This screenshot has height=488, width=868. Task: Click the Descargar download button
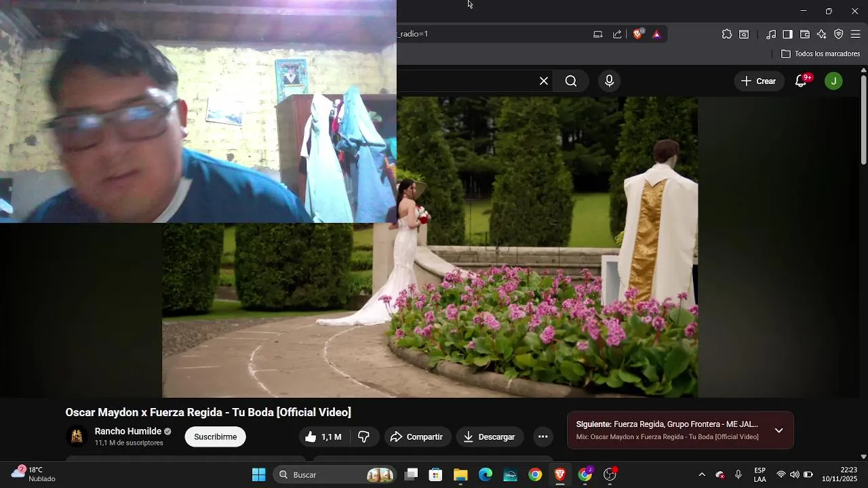click(490, 437)
